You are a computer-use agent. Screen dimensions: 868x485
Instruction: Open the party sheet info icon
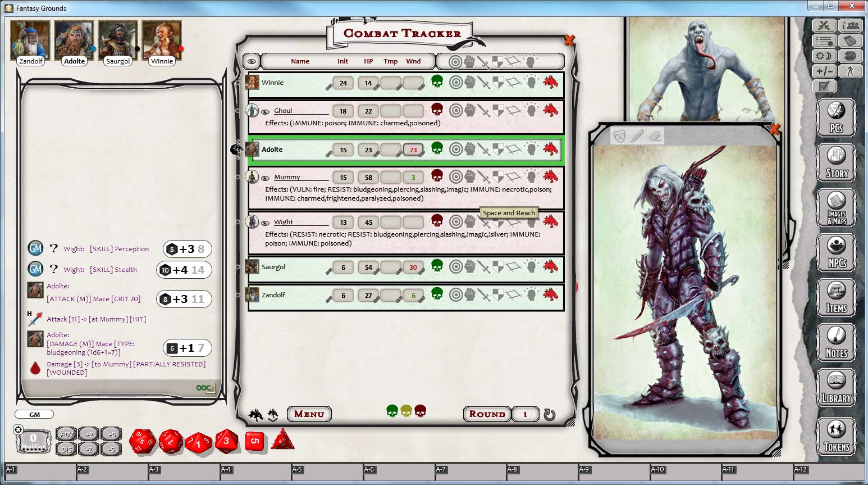(850, 26)
